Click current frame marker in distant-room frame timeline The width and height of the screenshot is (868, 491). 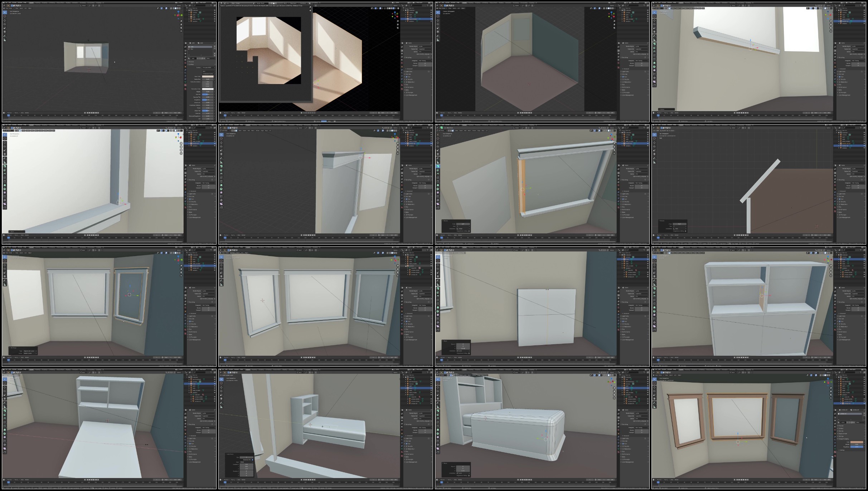click(9, 115)
